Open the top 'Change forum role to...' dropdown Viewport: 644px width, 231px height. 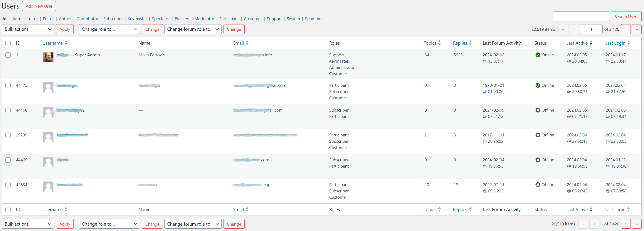coord(193,29)
